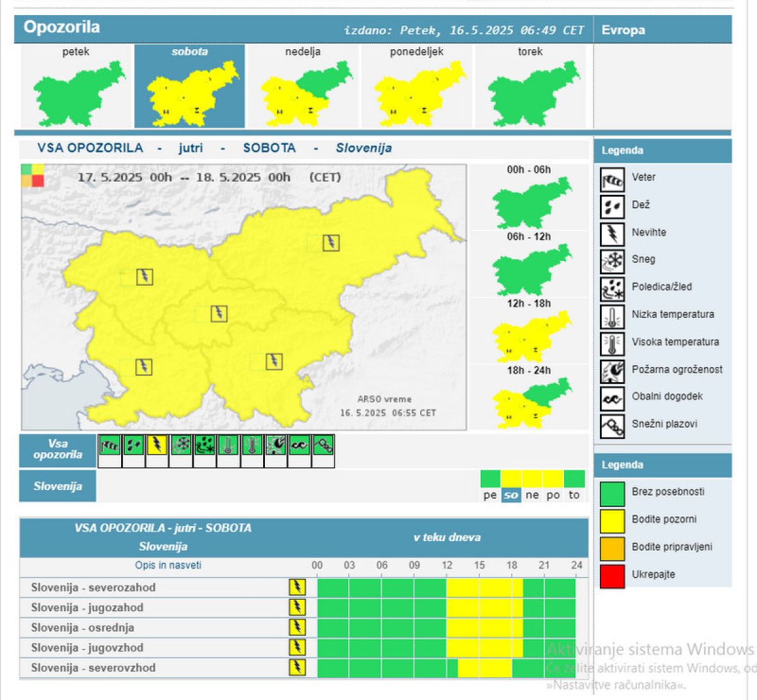Click the yellow square above the 'po' day label
757x700 pixels.
(x=553, y=479)
